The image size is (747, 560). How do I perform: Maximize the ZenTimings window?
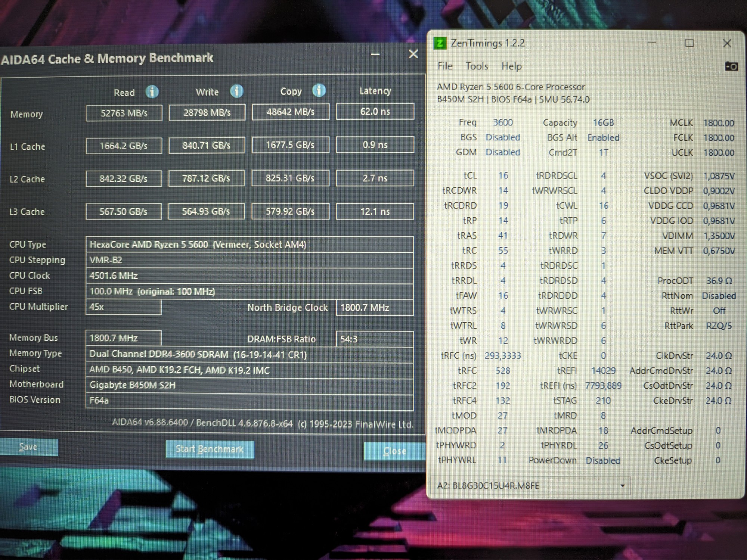[689, 43]
